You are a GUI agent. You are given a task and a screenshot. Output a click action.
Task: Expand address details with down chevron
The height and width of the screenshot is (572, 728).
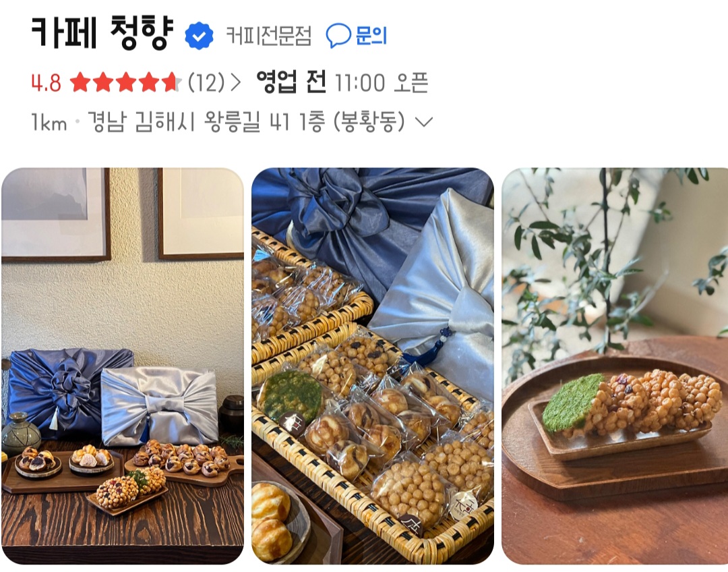[423, 122]
